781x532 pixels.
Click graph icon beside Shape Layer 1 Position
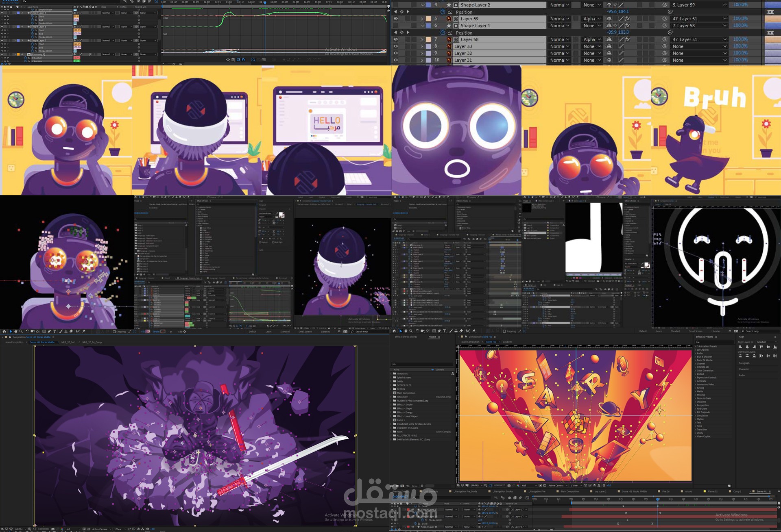point(450,33)
